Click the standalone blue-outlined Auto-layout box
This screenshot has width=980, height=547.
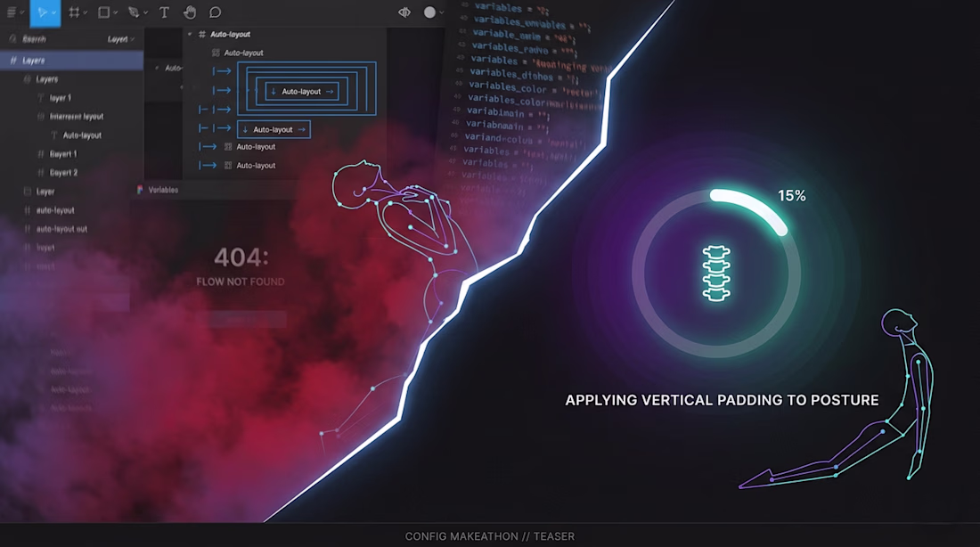(274, 129)
